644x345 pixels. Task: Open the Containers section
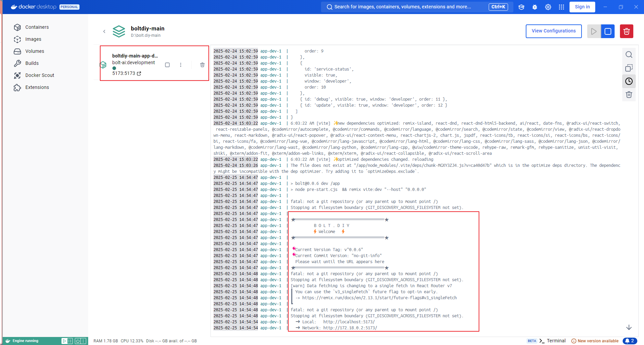click(37, 27)
